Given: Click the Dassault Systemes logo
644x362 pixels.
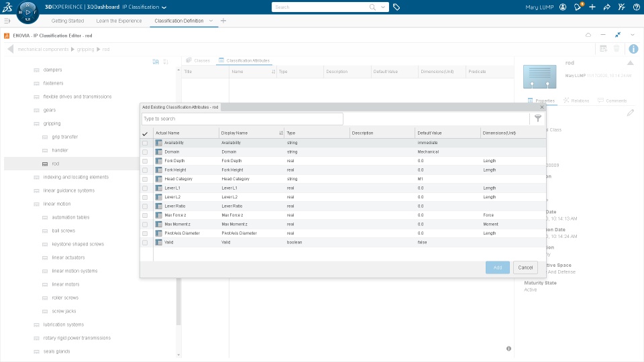Looking at the screenshot, I should [x=7, y=7].
